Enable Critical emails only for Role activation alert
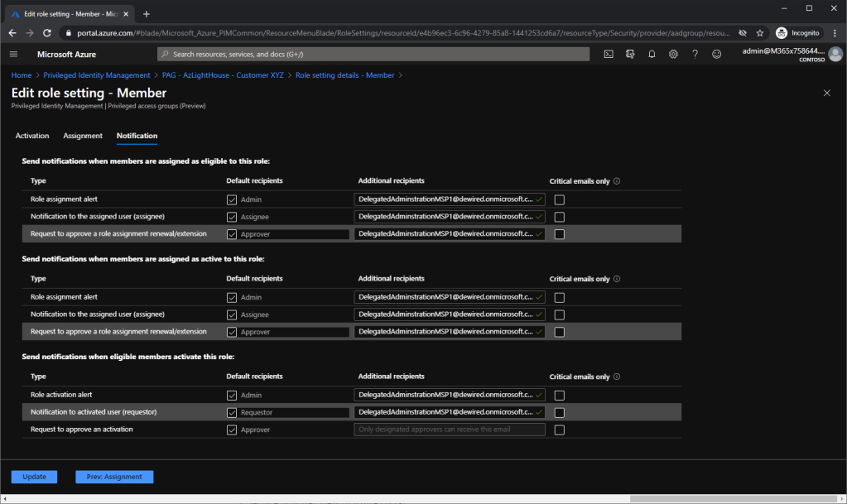Image resolution: width=847 pixels, height=504 pixels. coord(560,395)
